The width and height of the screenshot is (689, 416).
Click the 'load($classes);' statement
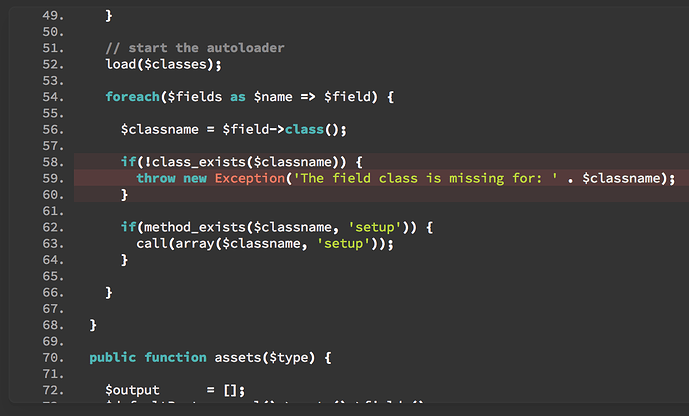pyautogui.click(x=163, y=64)
